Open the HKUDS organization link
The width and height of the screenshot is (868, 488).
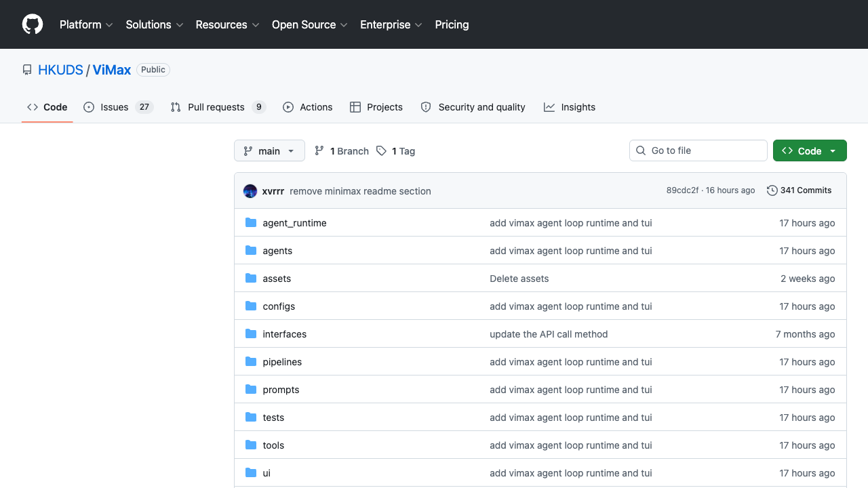click(60, 70)
